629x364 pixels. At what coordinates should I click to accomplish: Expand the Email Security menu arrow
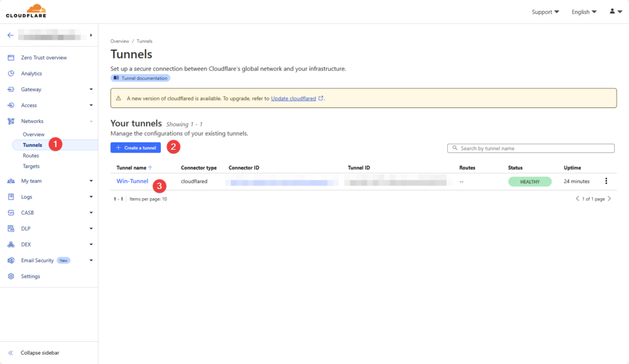click(x=91, y=260)
